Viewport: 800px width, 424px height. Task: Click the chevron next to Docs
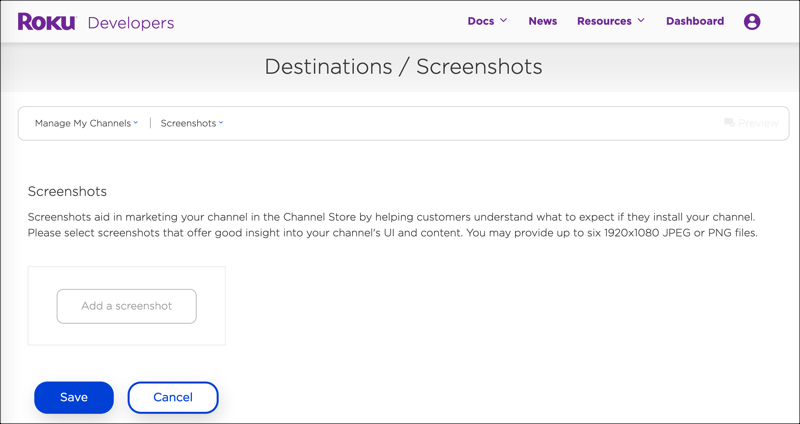coord(504,21)
